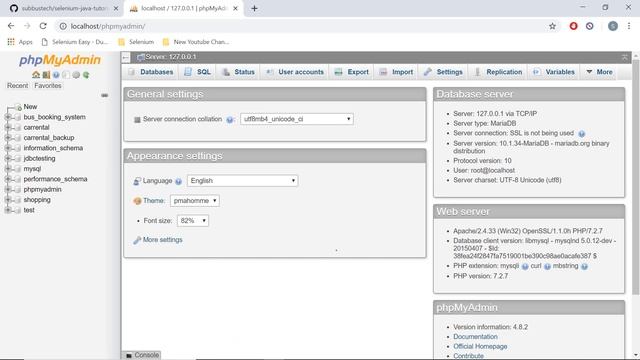Click the phpMyAdmin Home icon

click(36, 75)
